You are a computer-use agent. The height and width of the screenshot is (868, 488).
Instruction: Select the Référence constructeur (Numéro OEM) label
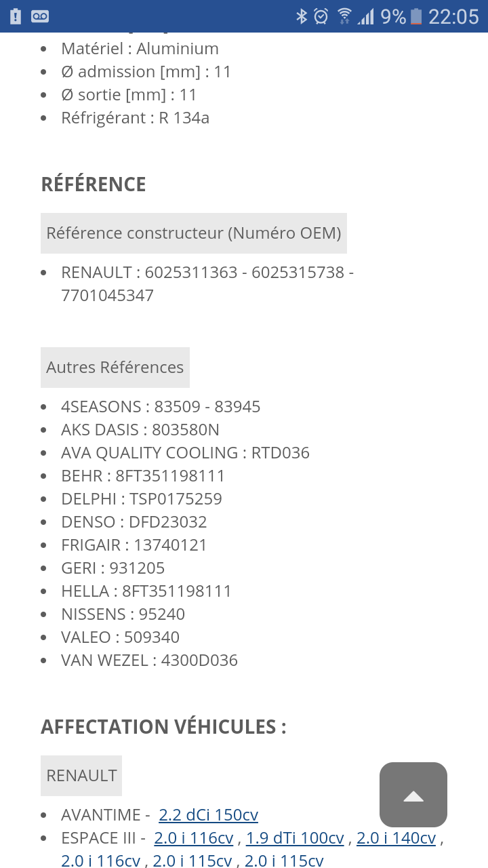194,233
